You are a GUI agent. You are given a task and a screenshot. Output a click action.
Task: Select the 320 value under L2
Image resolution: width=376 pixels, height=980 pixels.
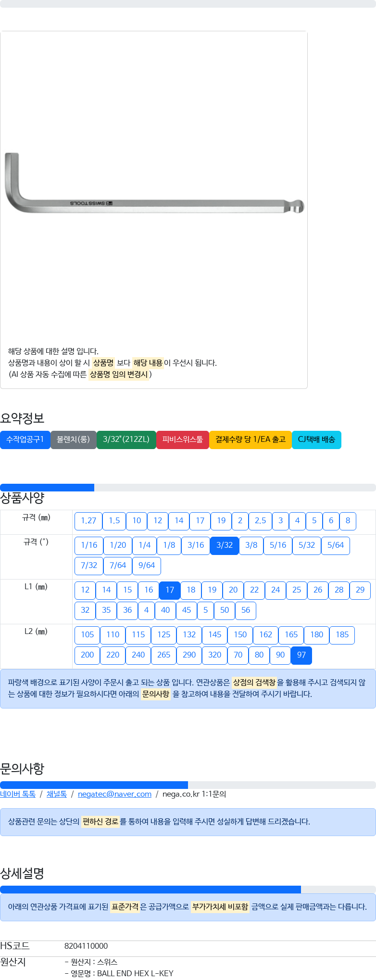click(215, 655)
